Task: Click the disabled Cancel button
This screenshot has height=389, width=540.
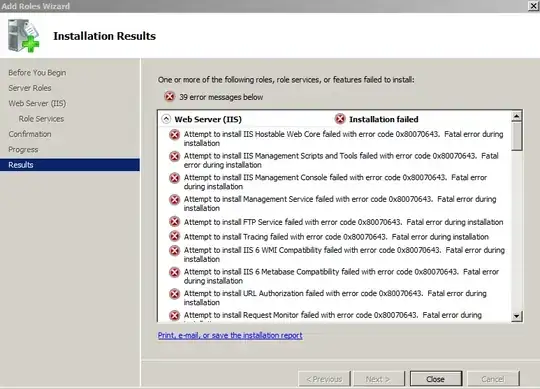Action: point(493,379)
